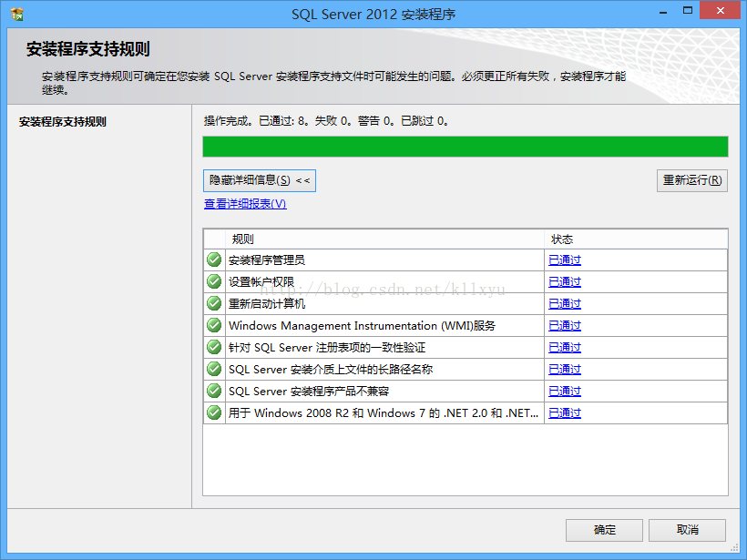This screenshot has height=560, width=747.
Task: Open 已通过 link for .NET 2.0 rule
Action: [565, 413]
